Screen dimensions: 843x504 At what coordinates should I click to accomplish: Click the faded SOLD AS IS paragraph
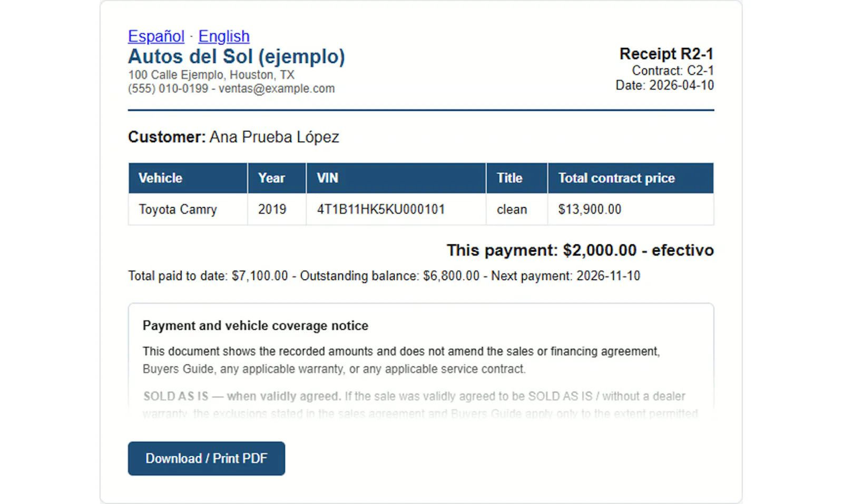tap(420, 404)
